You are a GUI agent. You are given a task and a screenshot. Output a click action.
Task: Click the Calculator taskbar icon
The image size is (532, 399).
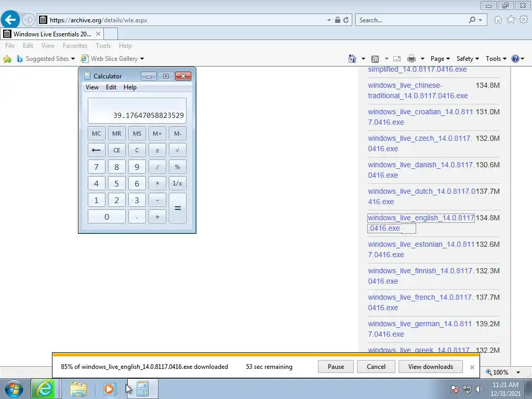coord(142,389)
